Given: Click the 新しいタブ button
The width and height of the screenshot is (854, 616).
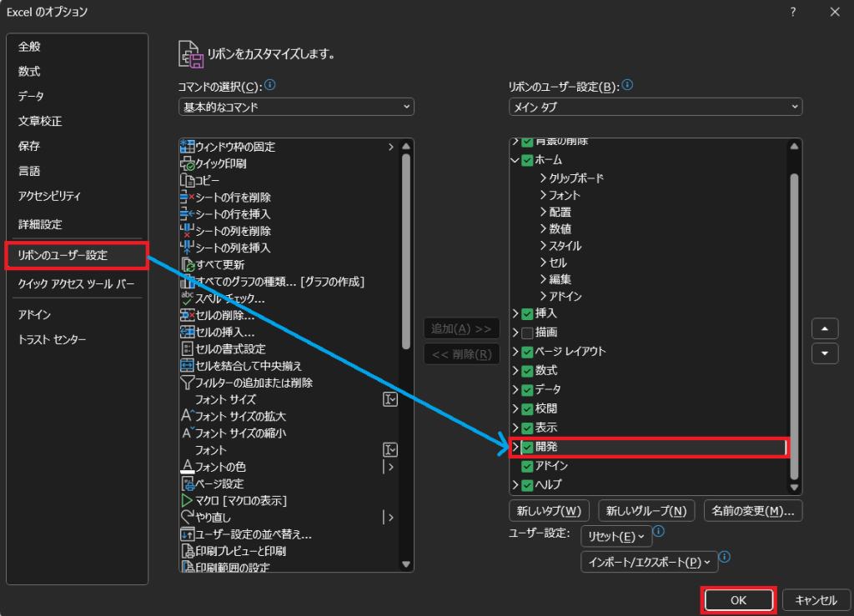Looking at the screenshot, I should click(549, 510).
